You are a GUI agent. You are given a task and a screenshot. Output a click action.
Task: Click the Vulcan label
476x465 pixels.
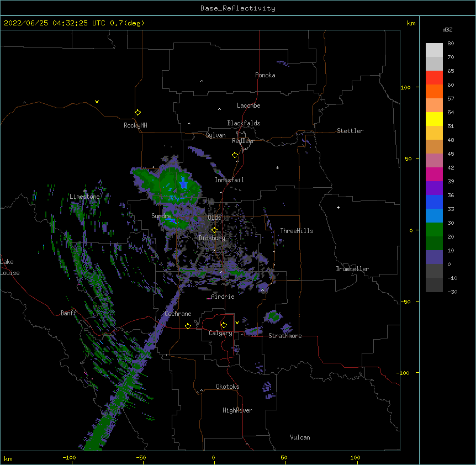click(x=300, y=437)
